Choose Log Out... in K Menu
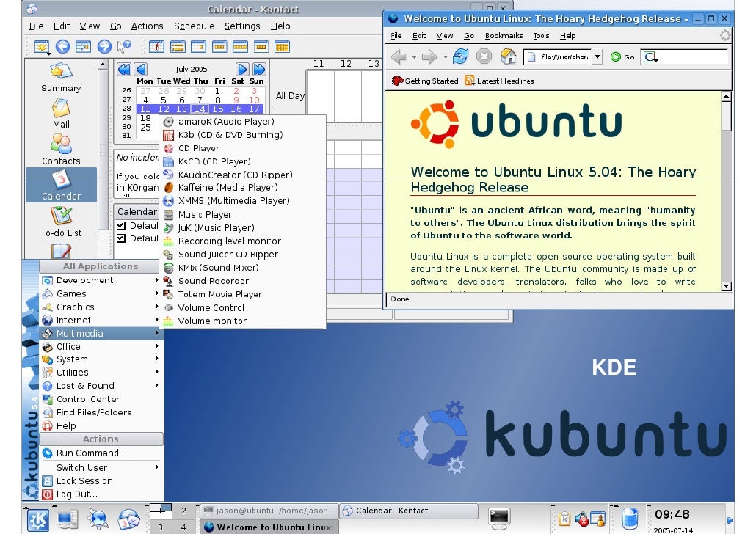Viewport: 756px width, 534px height. pyautogui.click(x=101, y=494)
